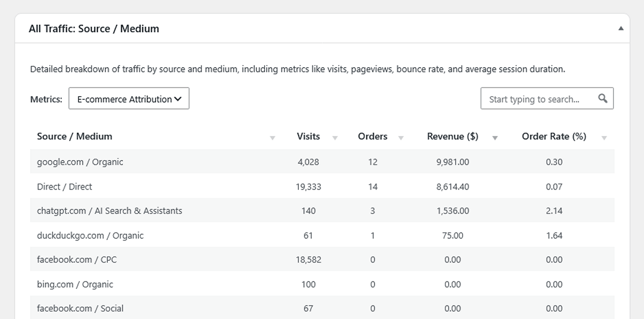Sort by Revenue ($) arrow icon
Image resolution: width=644 pixels, height=319 pixels.
pyautogui.click(x=495, y=138)
